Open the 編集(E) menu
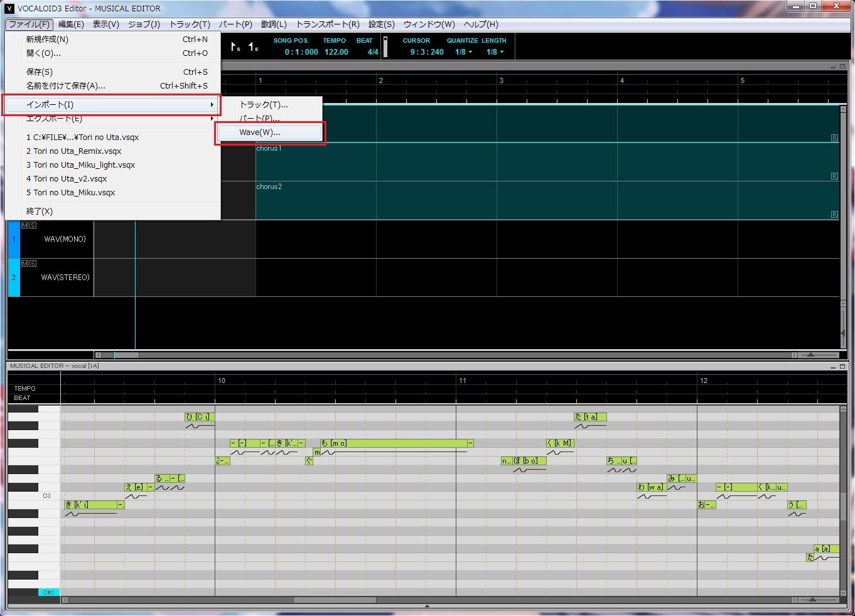Viewport: 855px width, 616px height. pyautogui.click(x=71, y=24)
